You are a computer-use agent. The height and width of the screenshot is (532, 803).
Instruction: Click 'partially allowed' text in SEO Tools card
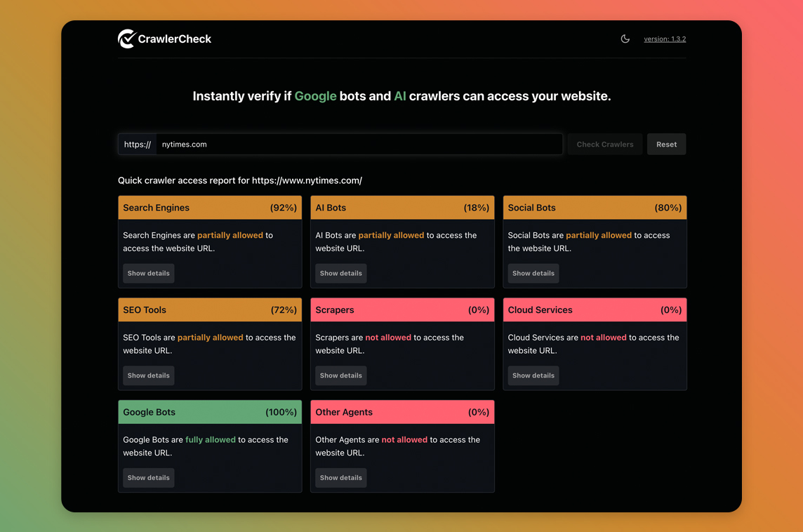click(211, 338)
